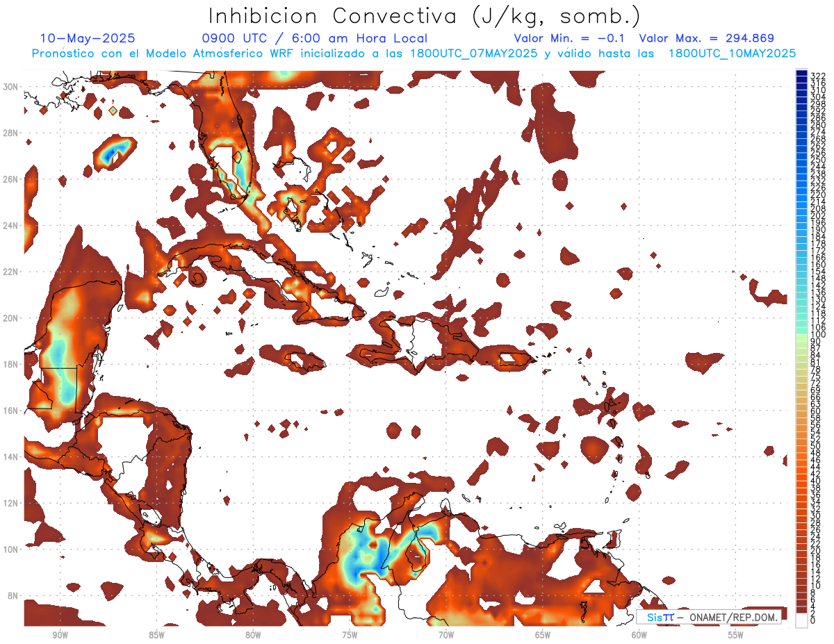Click the latitude label '18N'
Viewport: 834px width, 644px height.
(11, 364)
